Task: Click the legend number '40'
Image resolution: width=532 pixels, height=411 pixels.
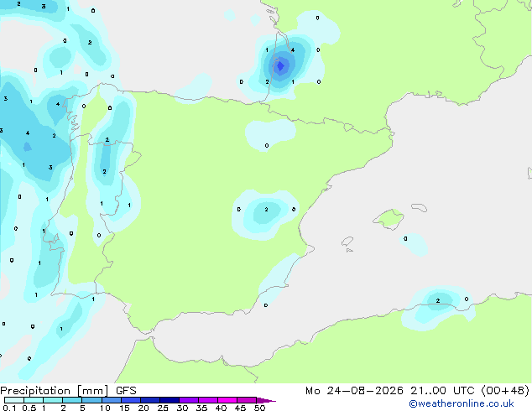Action: tap(221, 408)
